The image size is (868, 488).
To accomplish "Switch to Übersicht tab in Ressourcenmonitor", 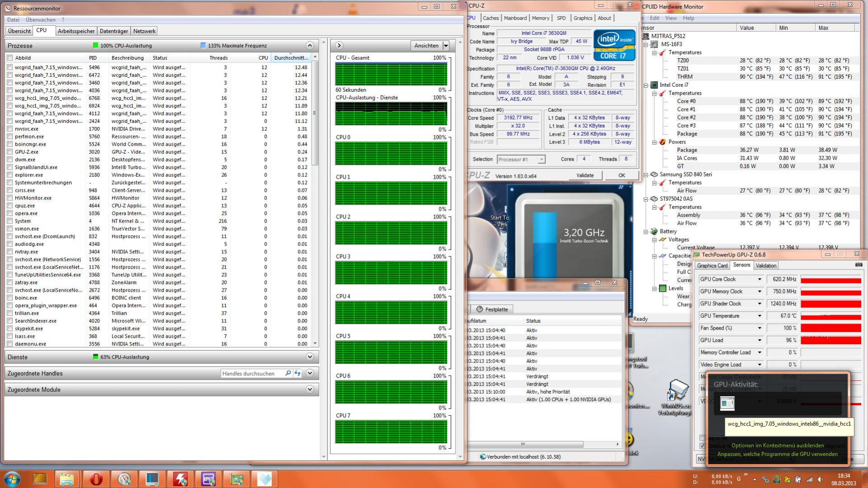I will (x=19, y=31).
